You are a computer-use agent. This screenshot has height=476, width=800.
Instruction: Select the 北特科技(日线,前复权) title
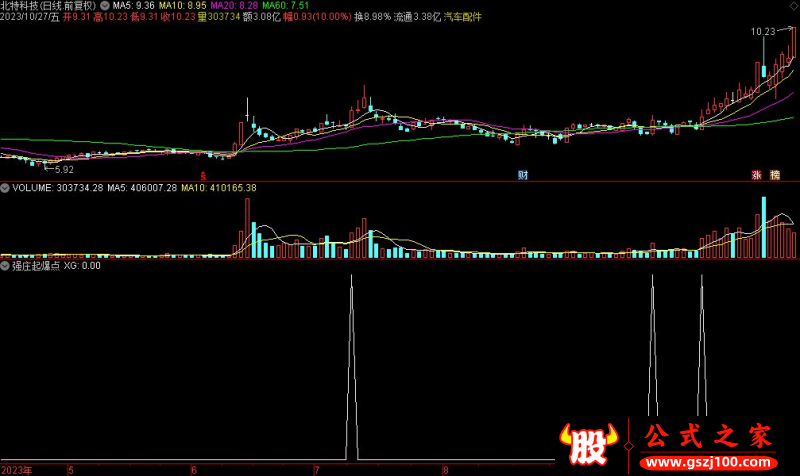click(x=48, y=6)
